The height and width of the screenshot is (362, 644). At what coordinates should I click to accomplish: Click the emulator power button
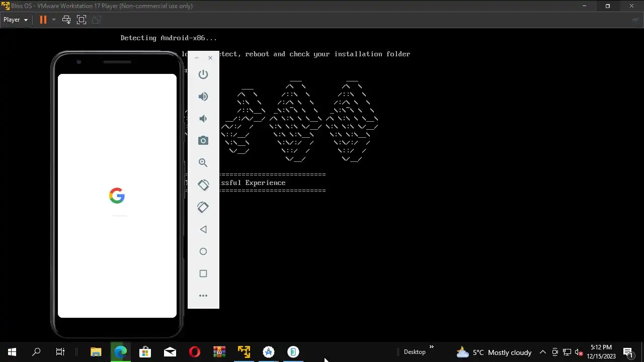(x=203, y=74)
